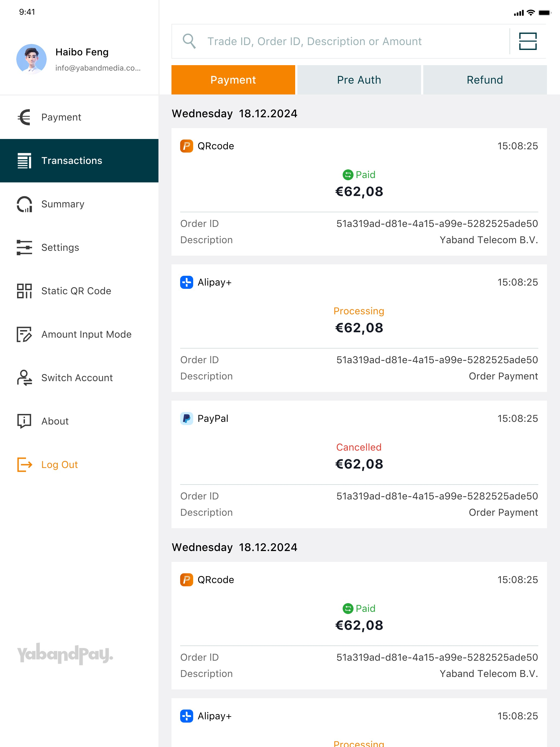Open Amount Input Mode
The width and height of the screenshot is (560, 747).
[79, 334]
